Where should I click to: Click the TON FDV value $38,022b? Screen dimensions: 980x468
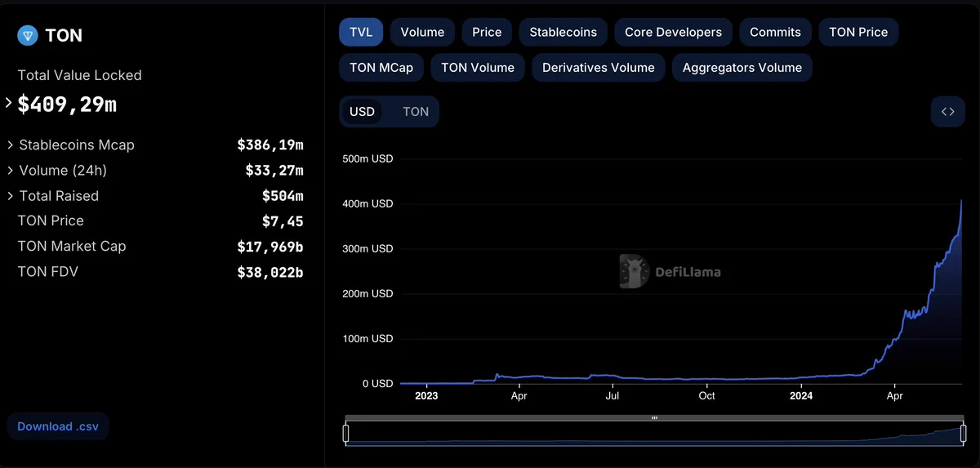click(x=270, y=272)
